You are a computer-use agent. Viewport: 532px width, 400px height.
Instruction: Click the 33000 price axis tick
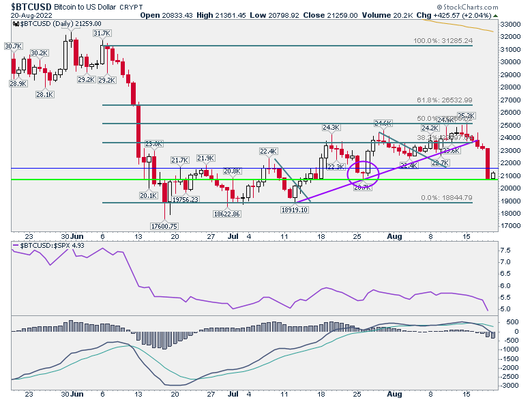[510, 25]
